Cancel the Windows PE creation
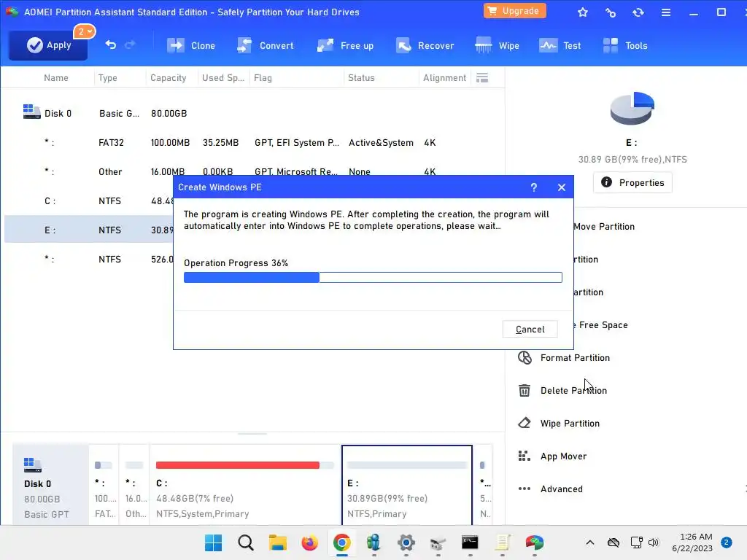 click(530, 329)
